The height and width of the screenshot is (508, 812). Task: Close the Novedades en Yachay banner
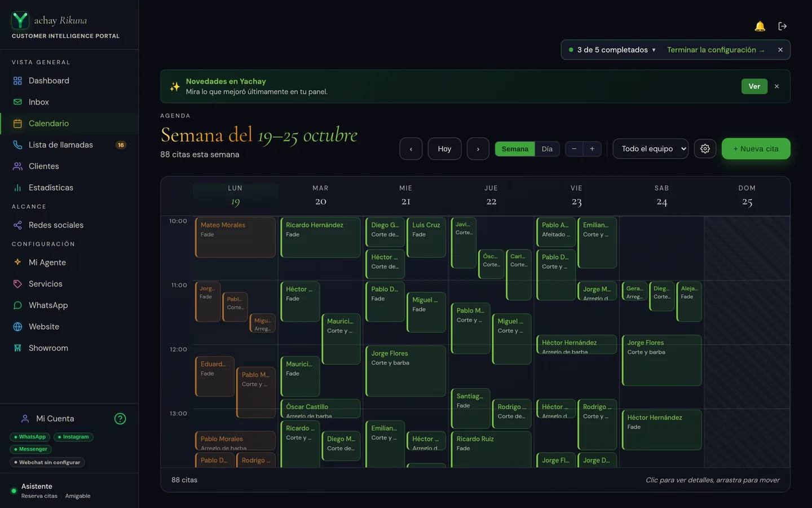776,86
